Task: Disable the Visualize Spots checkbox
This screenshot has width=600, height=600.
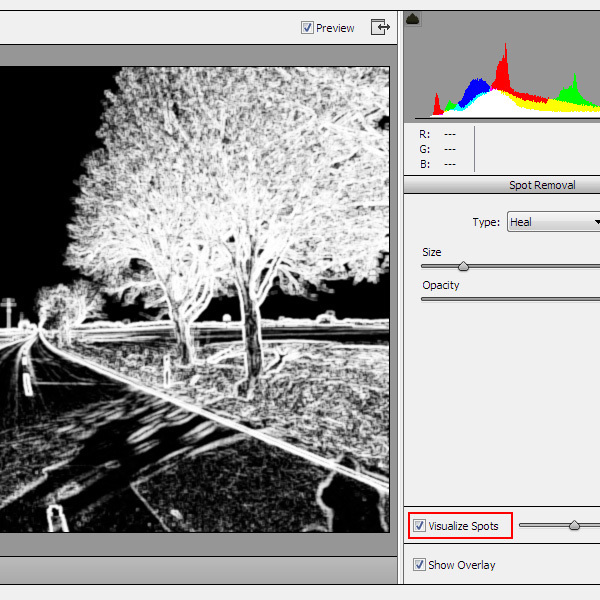Action: (x=420, y=526)
